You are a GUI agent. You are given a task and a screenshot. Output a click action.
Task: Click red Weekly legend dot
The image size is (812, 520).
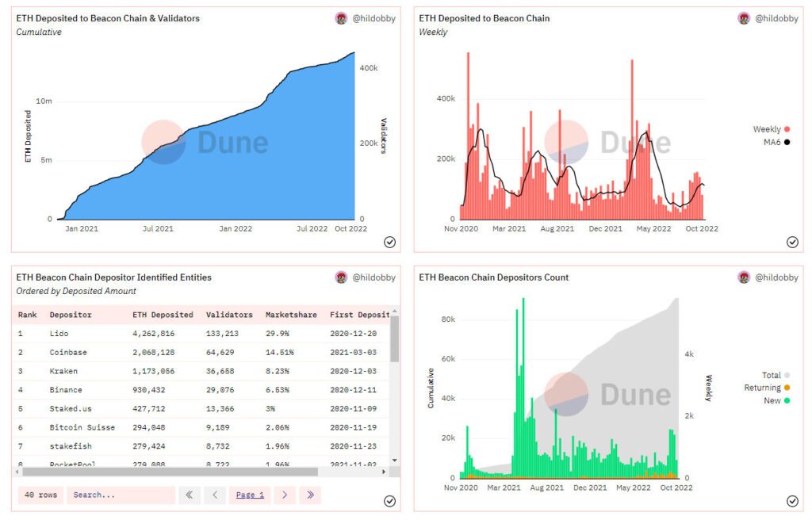pos(787,129)
